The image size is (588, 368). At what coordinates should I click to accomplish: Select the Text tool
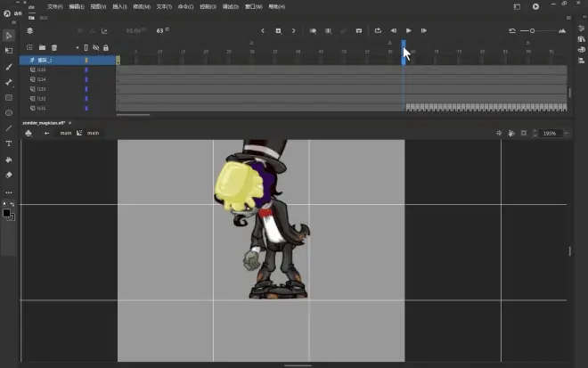(x=9, y=143)
